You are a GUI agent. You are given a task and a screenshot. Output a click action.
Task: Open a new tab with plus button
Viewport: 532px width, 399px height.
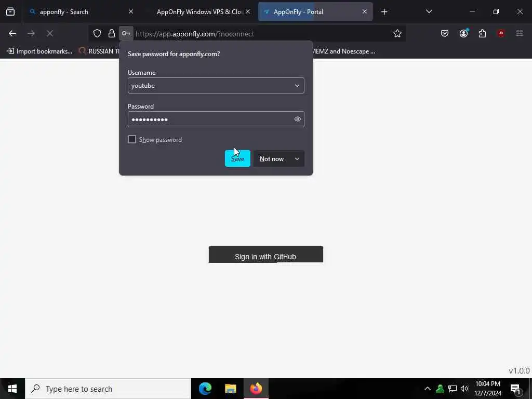pos(384,12)
